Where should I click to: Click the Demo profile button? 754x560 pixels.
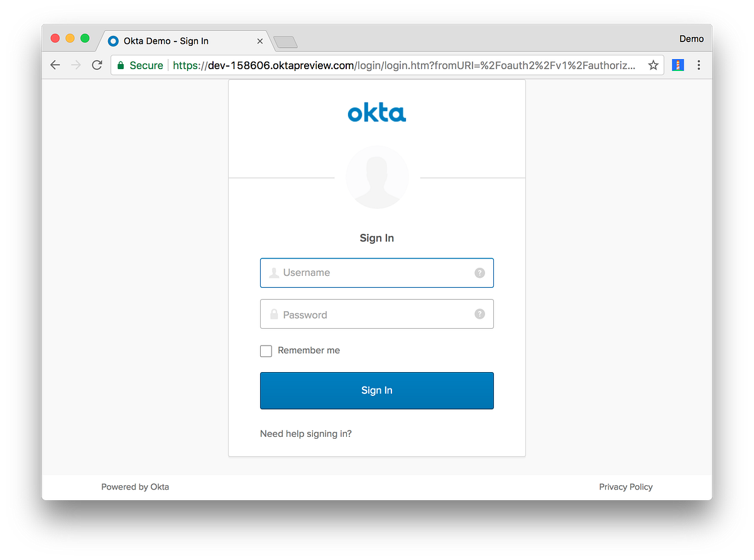[691, 39]
